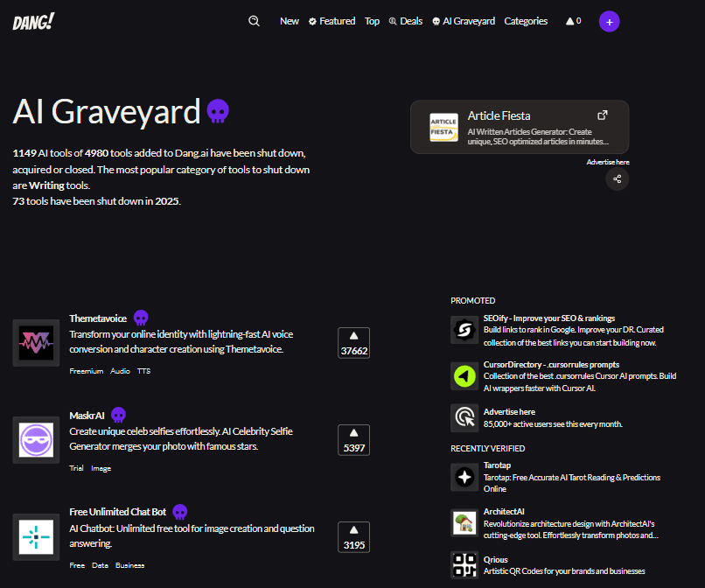Click the share icon below the ad

(618, 178)
